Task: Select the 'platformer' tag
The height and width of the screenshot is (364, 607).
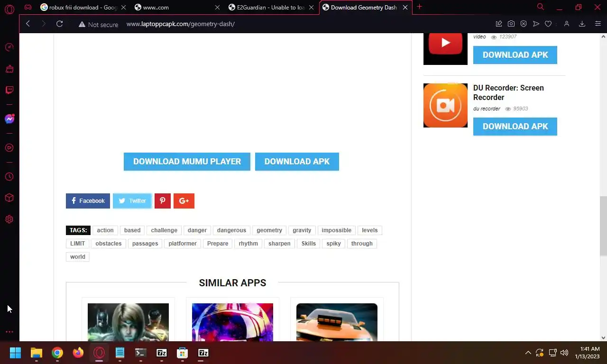Action: pos(183,244)
